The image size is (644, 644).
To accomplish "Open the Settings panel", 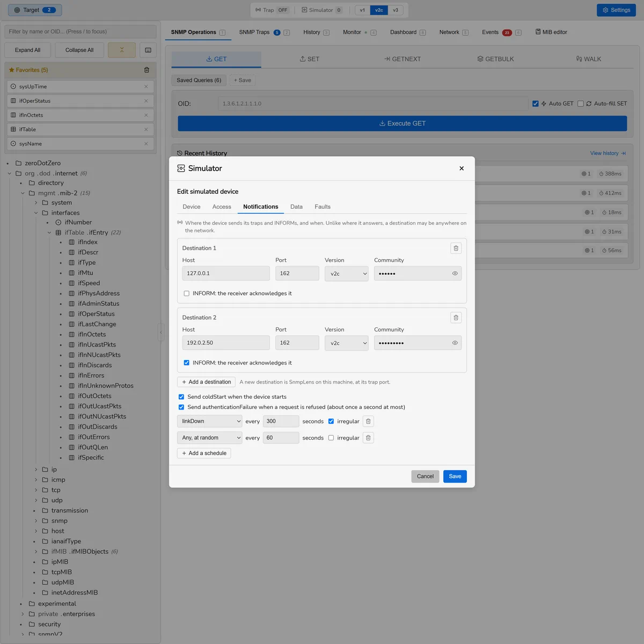I will coord(616,10).
